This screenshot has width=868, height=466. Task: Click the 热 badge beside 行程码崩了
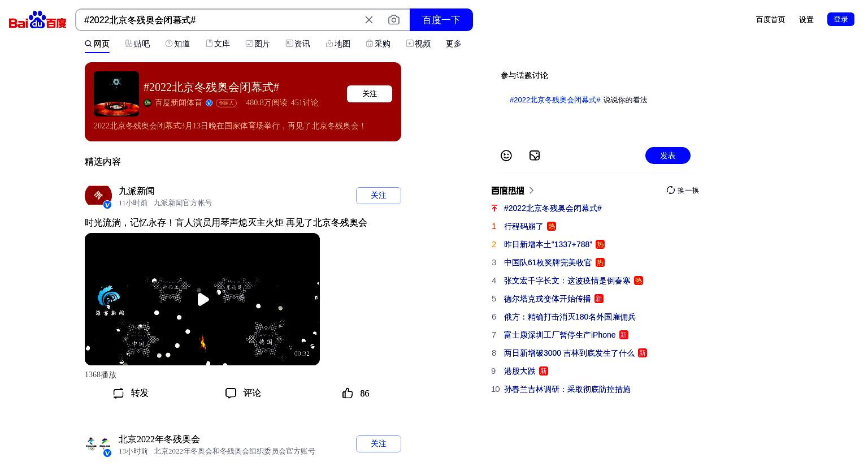[552, 226]
